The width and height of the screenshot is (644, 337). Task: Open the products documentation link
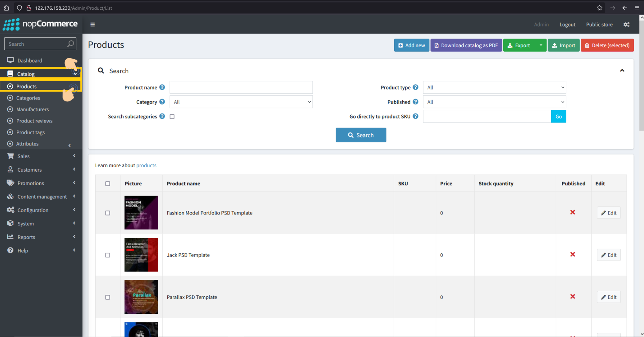pos(146,165)
